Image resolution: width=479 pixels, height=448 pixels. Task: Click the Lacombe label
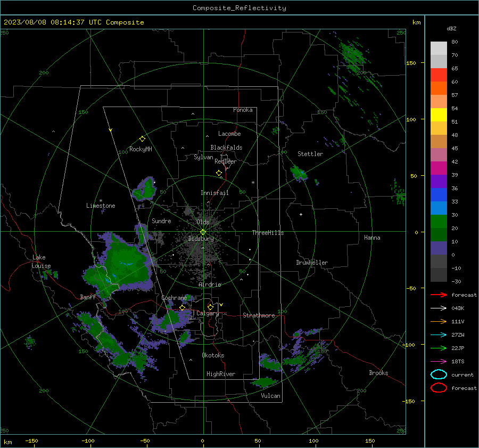coord(229,134)
